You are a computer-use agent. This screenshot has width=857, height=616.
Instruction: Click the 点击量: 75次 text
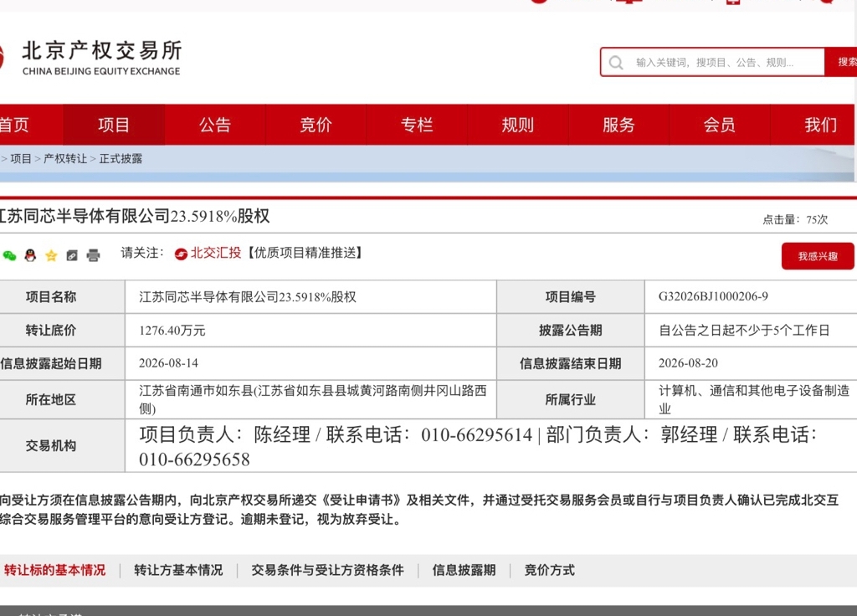tap(795, 219)
